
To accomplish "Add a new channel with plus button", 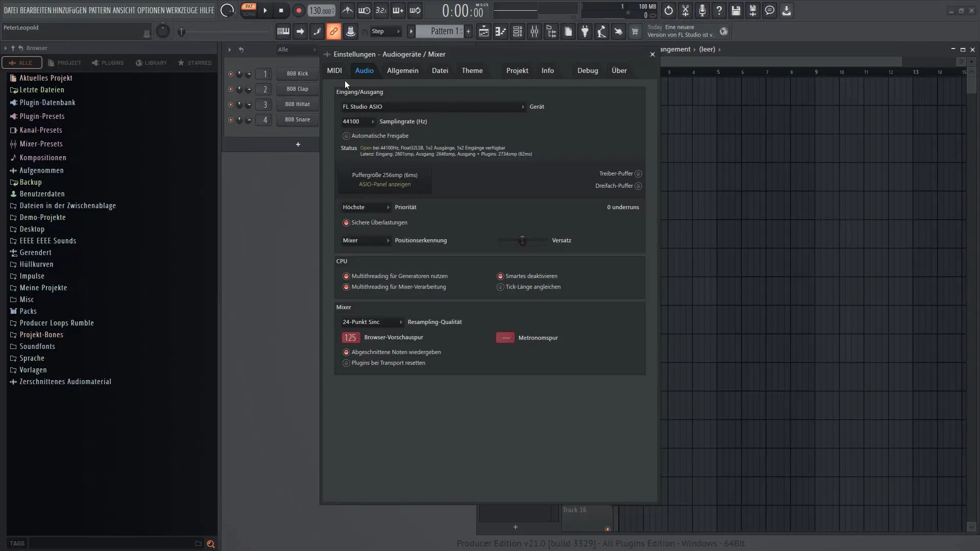I will coord(298,144).
